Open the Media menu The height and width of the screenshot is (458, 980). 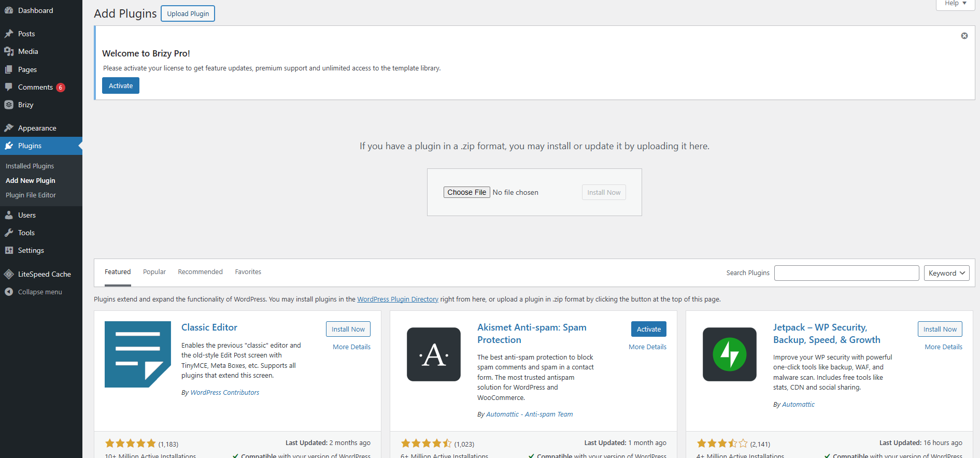click(41, 51)
